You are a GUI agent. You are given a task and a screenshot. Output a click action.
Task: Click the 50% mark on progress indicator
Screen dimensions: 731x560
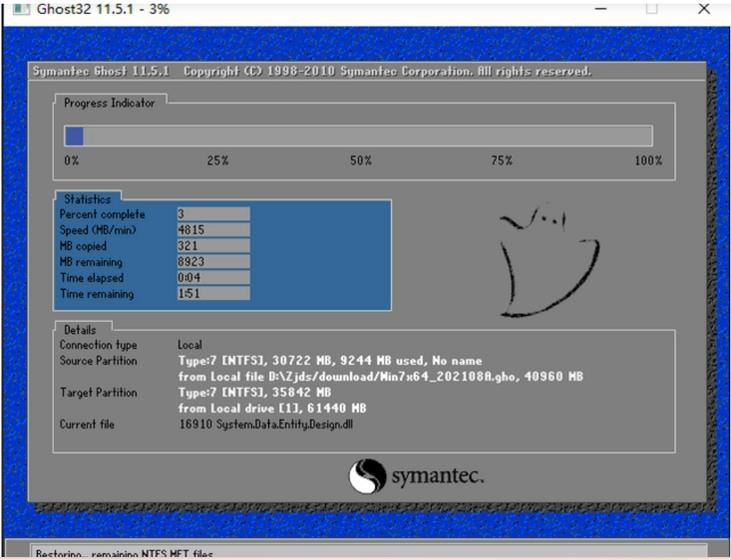361,161
